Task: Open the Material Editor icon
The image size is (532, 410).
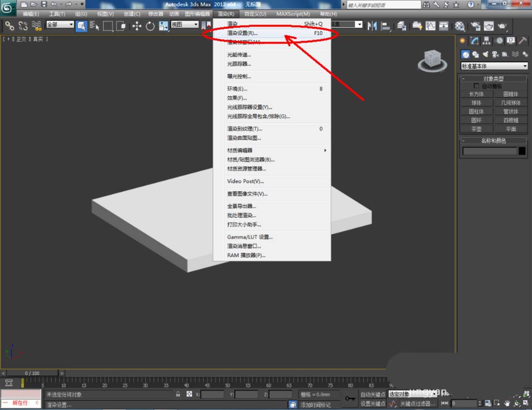Action: click(460, 26)
